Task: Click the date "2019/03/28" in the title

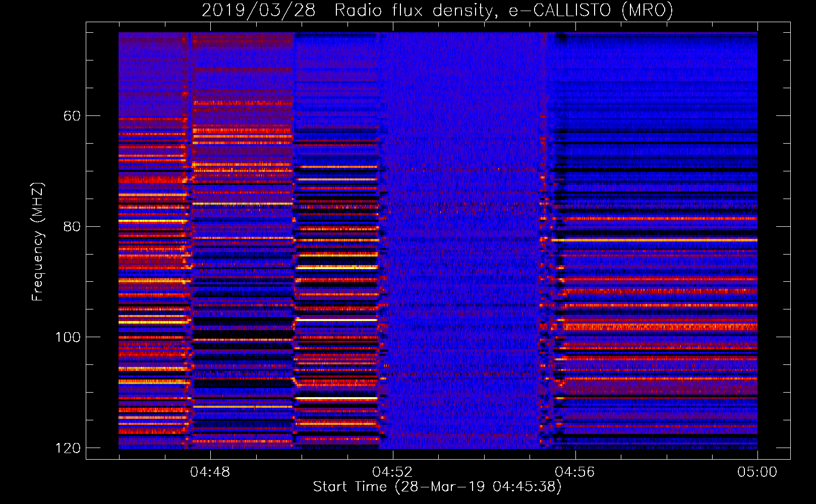Action: click(259, 10)
